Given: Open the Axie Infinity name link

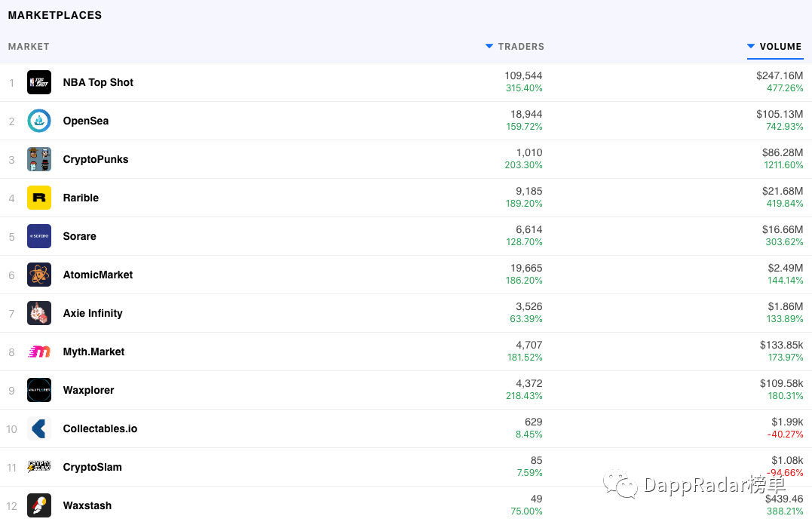Looking at the screenshot, I should point(93,313).
